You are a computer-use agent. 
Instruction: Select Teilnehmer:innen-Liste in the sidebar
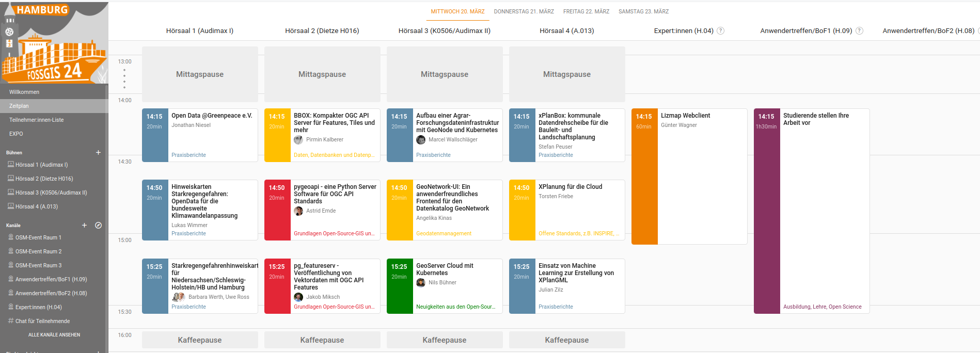[x=36, y=120]
